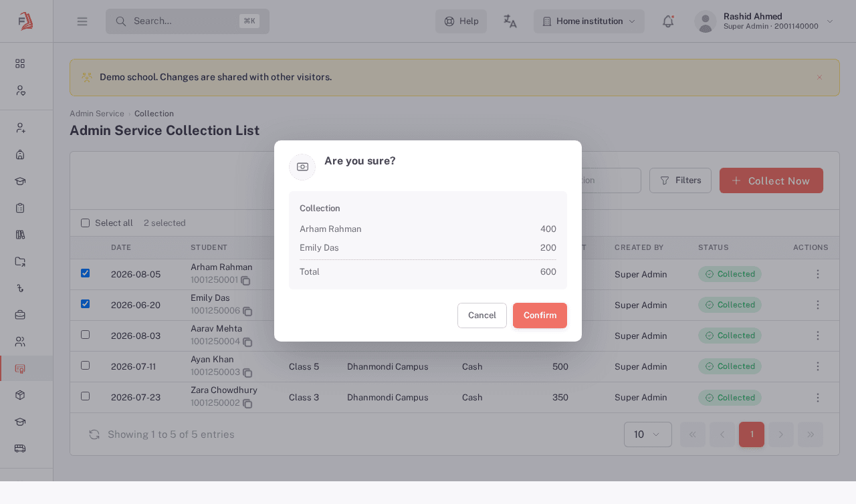856x504 pixels.
Task: Check the Ayan Khan row checkbox
Action: click(x=85, y=365)
